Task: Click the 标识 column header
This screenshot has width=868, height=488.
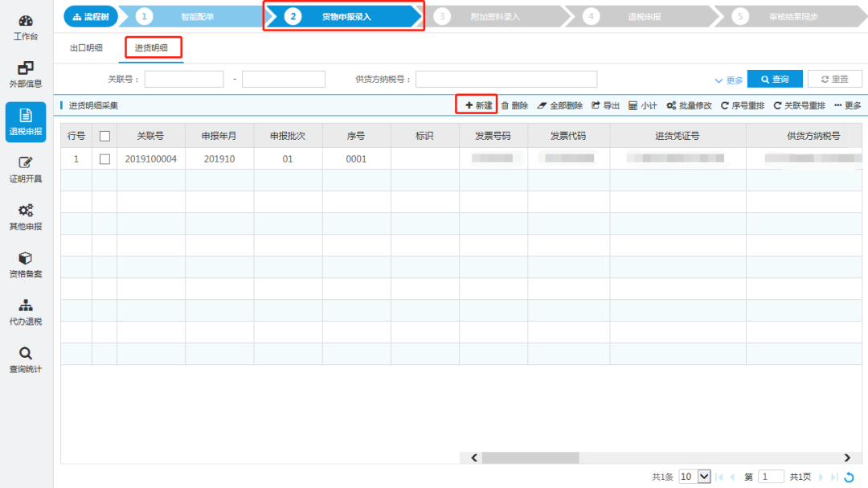Action: point(424,136)
